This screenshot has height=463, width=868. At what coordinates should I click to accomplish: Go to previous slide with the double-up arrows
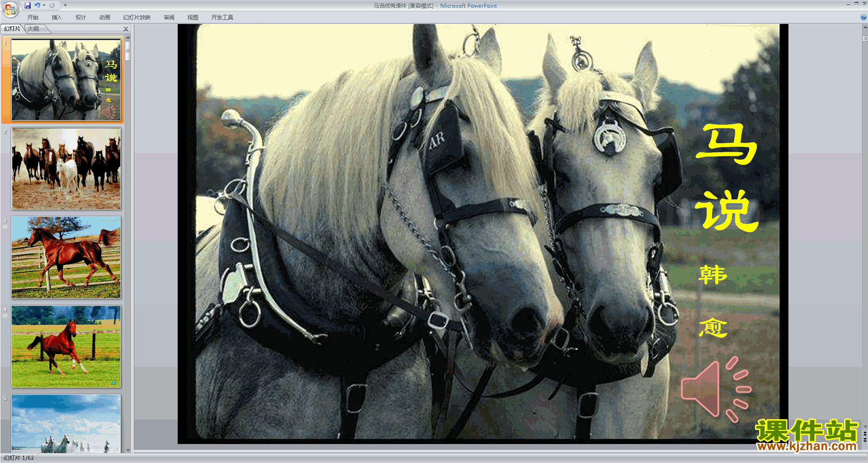coord(865,434)
